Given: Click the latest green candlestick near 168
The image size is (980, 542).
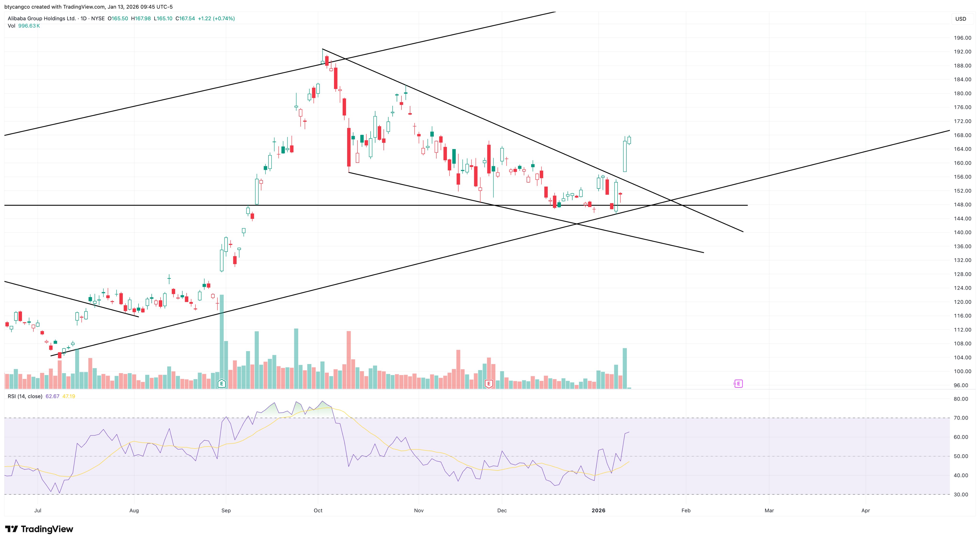Looking at the screenshot, I should pyautogui.click(x=629, y=140).
